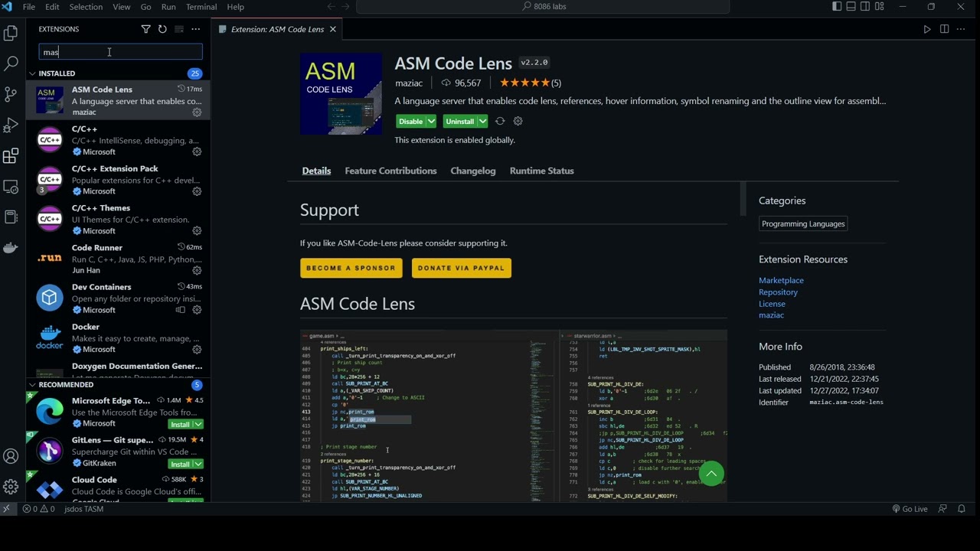
Task: Install Microsoft Edge Tools extension
Action: 180,425
